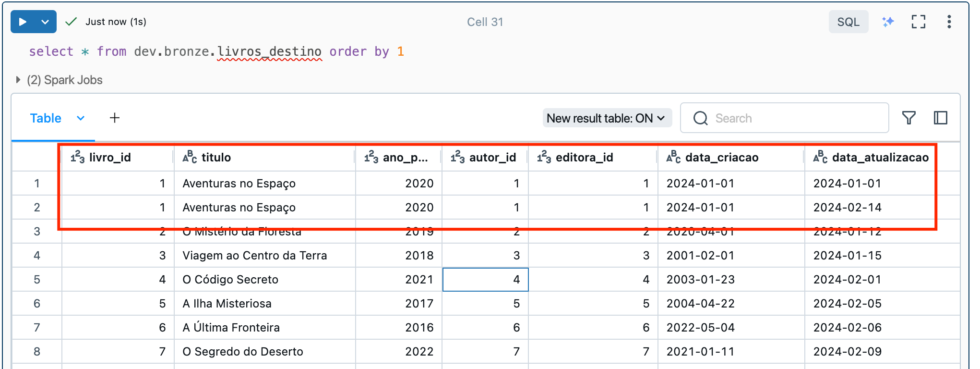Select the cell 'A Última Fronteira'

264,328
